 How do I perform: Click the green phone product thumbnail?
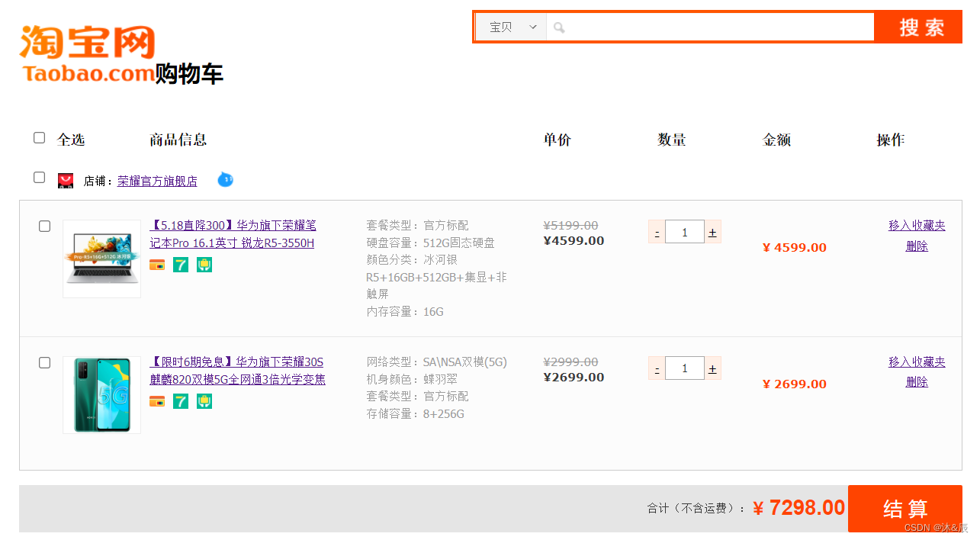point(101,395)
